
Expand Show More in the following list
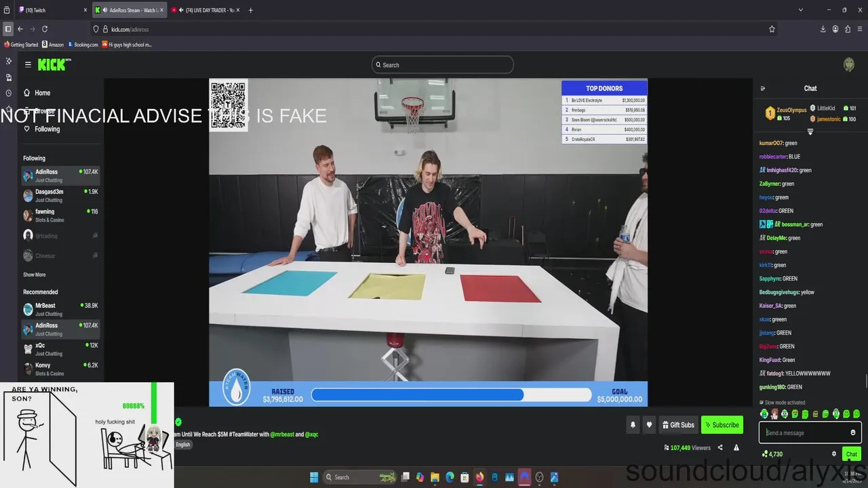35,274
